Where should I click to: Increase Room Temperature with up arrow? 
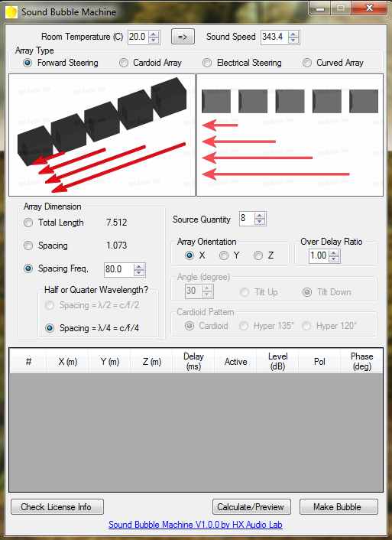[154, 34]
